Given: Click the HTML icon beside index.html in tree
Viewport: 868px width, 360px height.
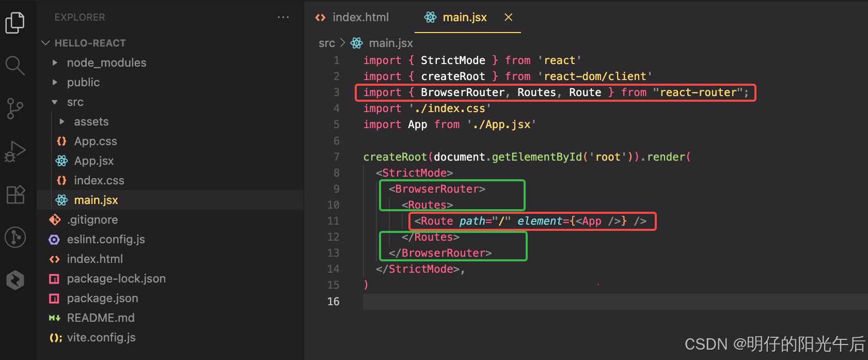Looking at the screenshot, I should [x=54, y=259].
